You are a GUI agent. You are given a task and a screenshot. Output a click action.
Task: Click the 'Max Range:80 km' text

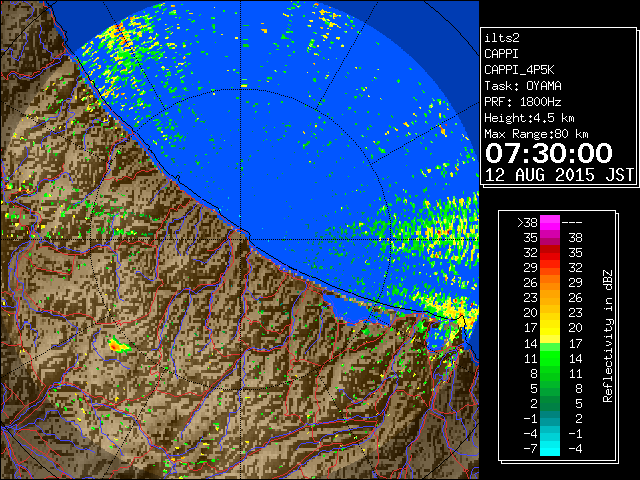tap(536, 134)
